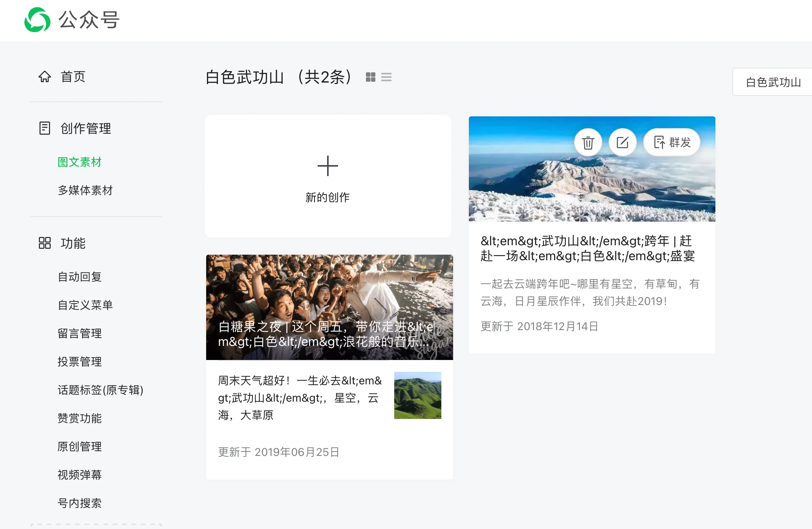Toggle 图文素材 selection in sidebar
Screen dimensions: 812x529
pyautogui.click(x=79, y=162)
